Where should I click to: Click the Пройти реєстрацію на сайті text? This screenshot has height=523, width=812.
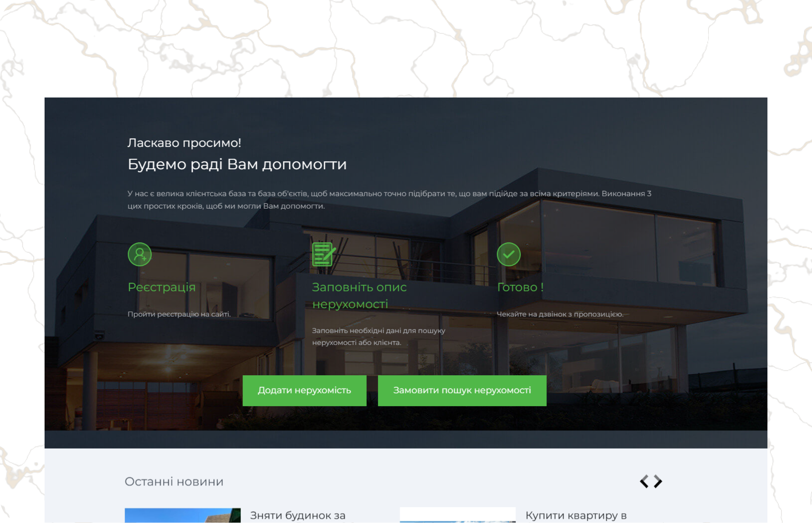click(x=179, y=314)
